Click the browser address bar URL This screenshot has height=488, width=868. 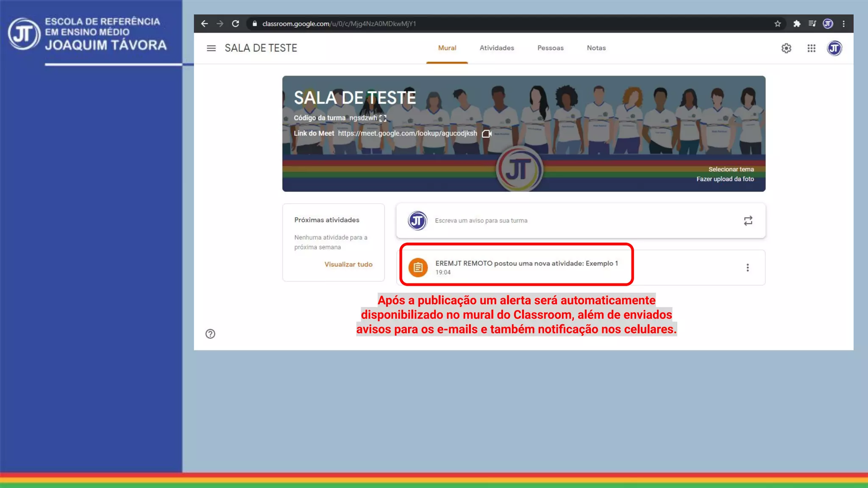[x=339, y=24]
